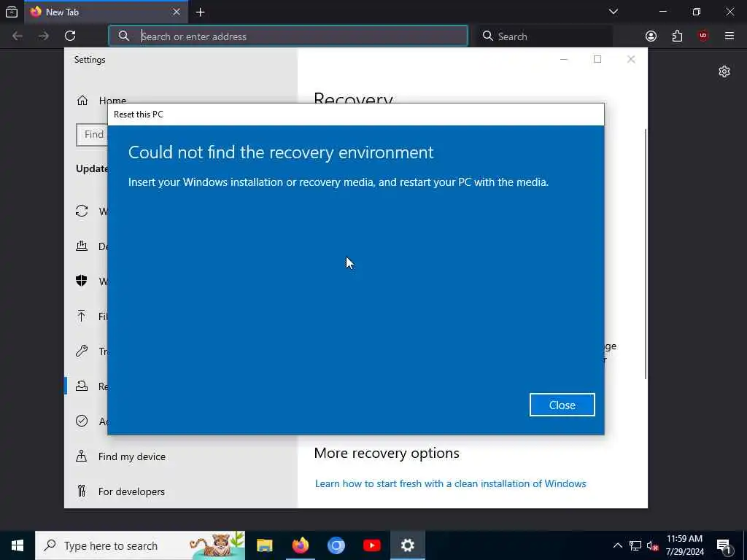Maximize the Settings window
The height and width of the screenshot is (560, 747).
point(597,60)
